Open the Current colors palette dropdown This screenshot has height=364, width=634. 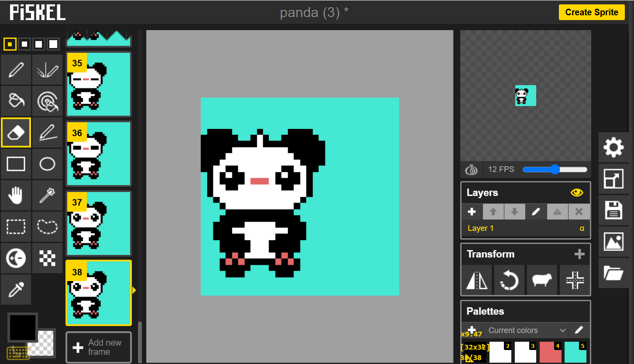(525, 330)
